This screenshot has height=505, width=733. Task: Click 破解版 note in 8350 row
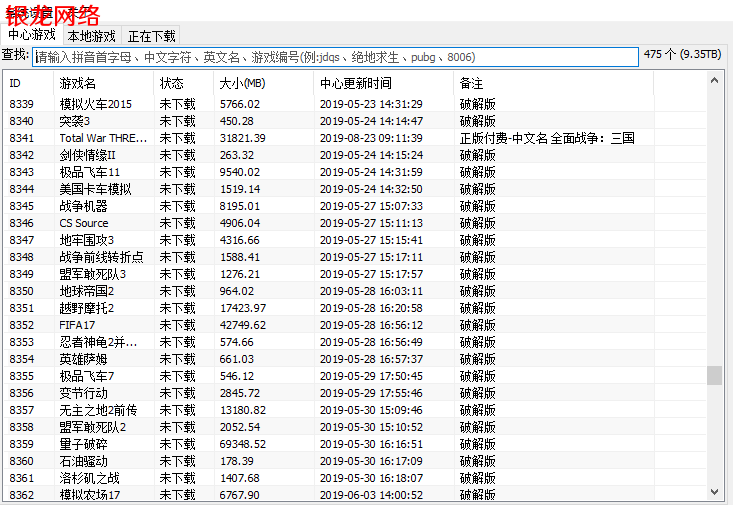click(477, 291)
